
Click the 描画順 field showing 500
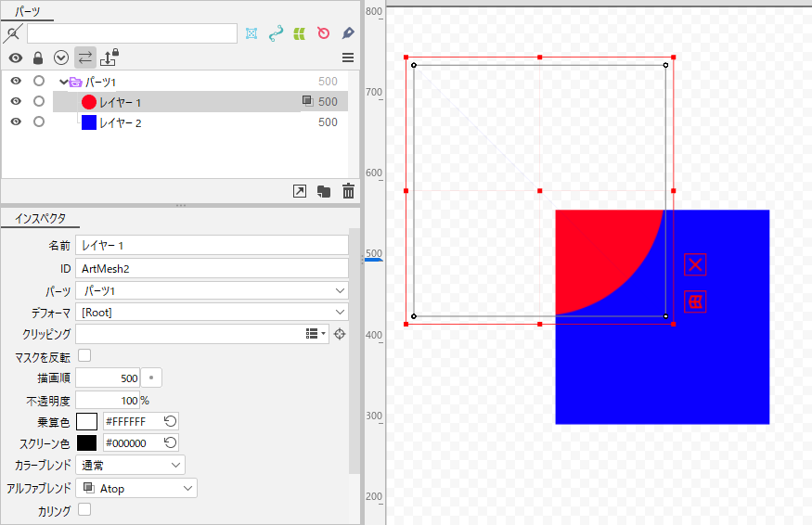click(108, 378)
